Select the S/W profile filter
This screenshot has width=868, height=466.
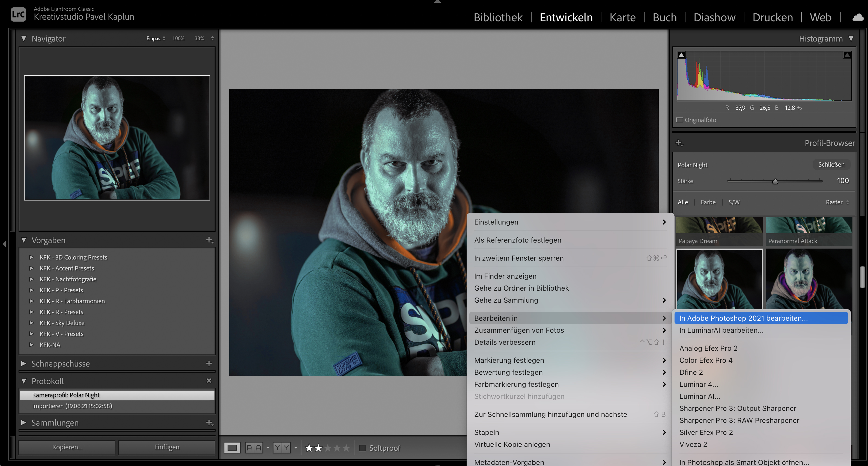coord(734,202)
